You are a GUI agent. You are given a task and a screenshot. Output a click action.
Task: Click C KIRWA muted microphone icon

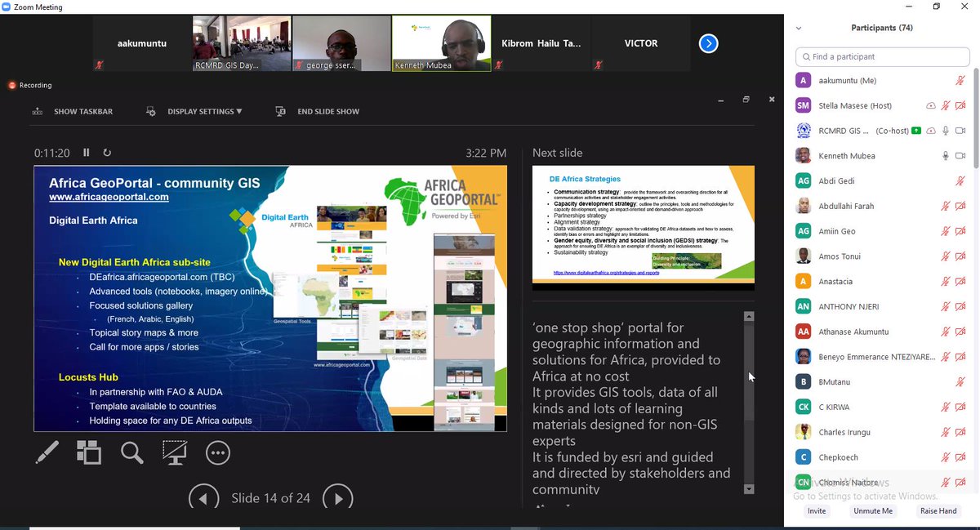[946, 407]
